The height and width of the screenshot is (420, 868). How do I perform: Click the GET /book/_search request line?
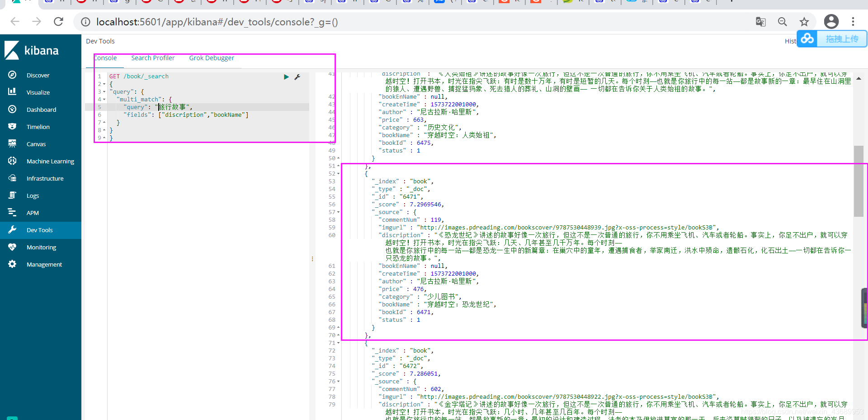point(139,76)
